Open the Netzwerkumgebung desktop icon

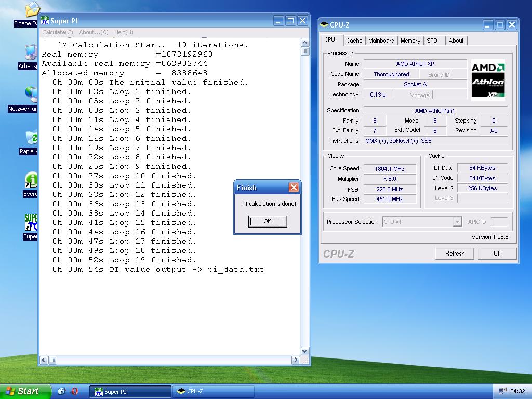pyautogui.click(x=32, y=95)
